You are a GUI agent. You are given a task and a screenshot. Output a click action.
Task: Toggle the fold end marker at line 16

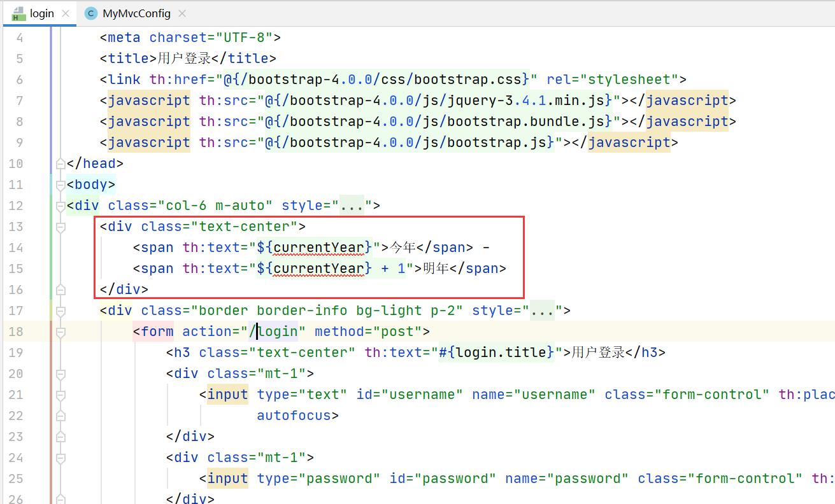[61, 290]
